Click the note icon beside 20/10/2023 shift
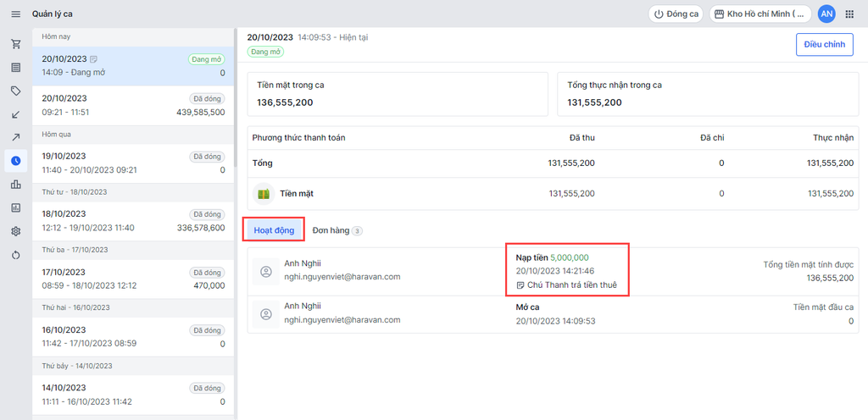The image size is (868, 420). tap(93, 59)
